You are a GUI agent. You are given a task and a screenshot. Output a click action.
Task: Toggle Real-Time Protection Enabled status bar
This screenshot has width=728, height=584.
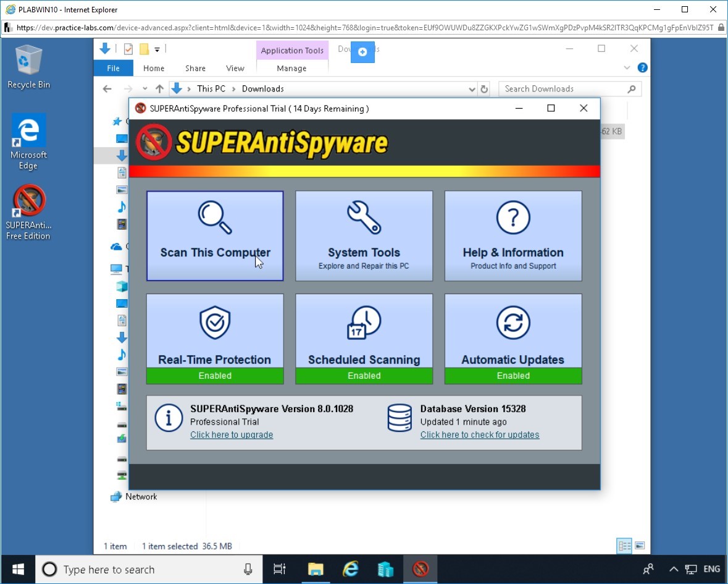tap(215, 376)
